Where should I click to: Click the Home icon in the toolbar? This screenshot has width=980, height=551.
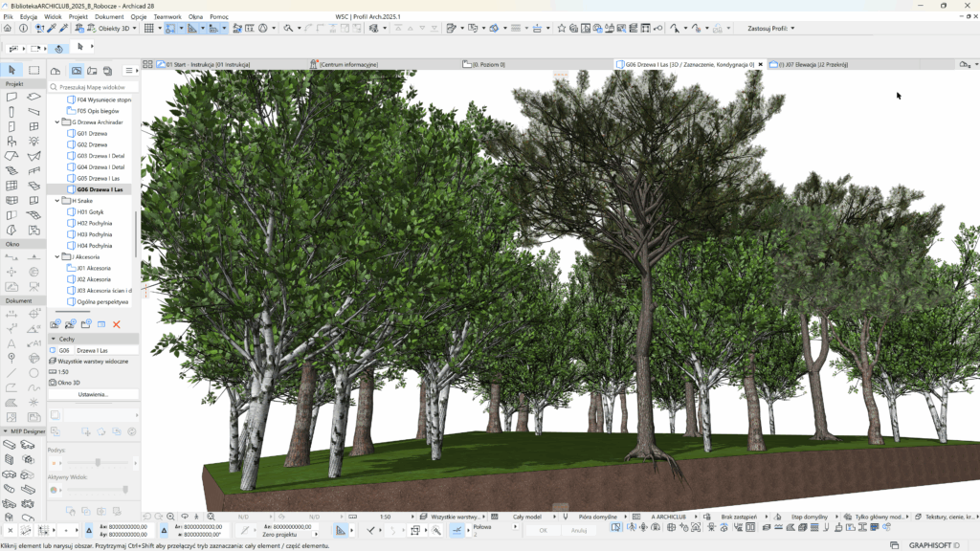point(9,28)
